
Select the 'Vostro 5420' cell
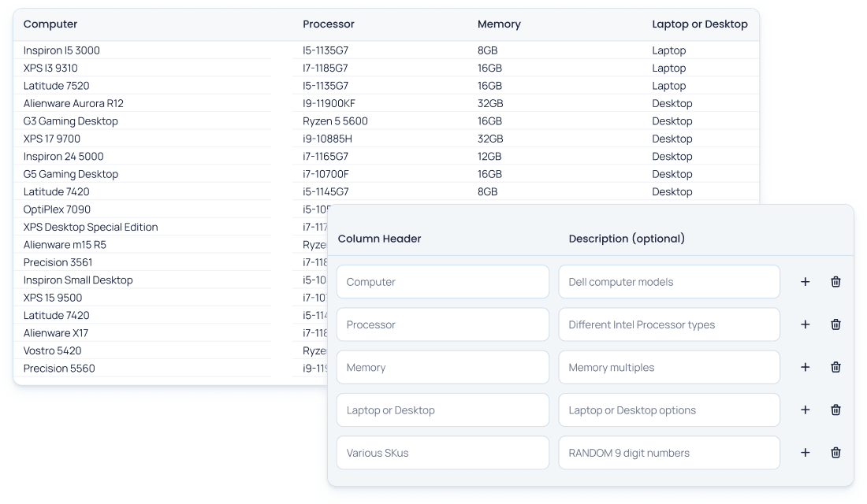tap(53, 351)
